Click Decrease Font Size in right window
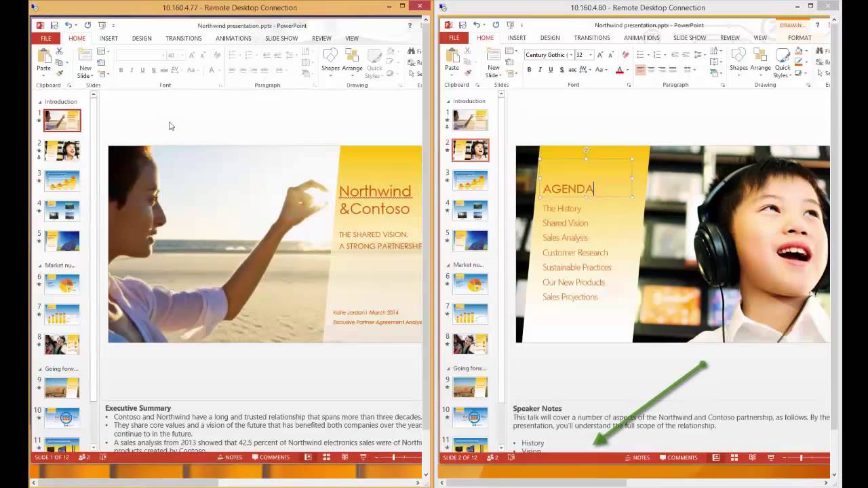The image size is (868, 488). pos(611,55)
